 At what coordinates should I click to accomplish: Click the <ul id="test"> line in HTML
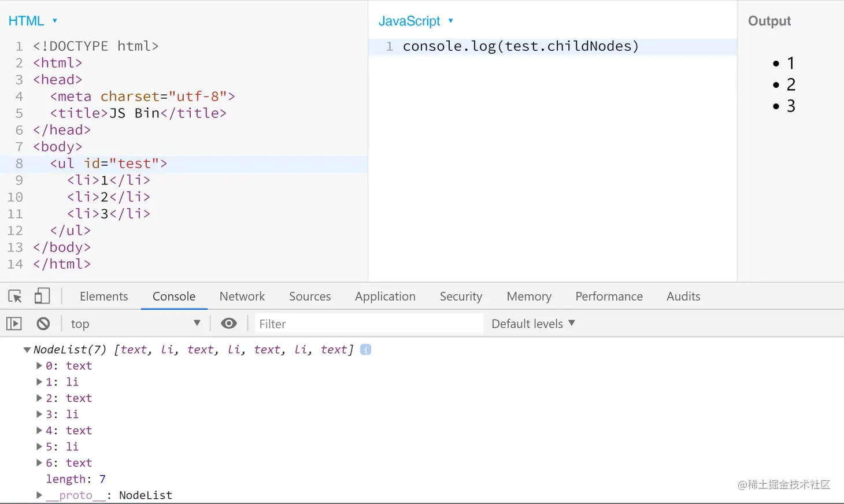(109, 164)
